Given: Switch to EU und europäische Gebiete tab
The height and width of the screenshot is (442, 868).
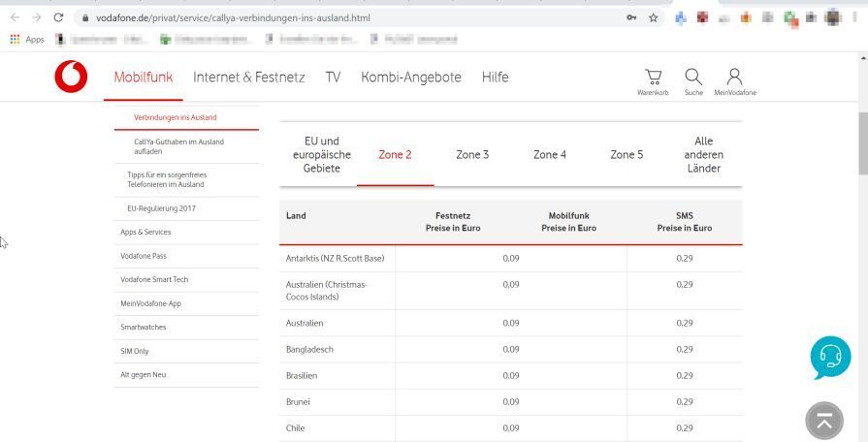Looking at the screenshot, I should pos(322,154).
